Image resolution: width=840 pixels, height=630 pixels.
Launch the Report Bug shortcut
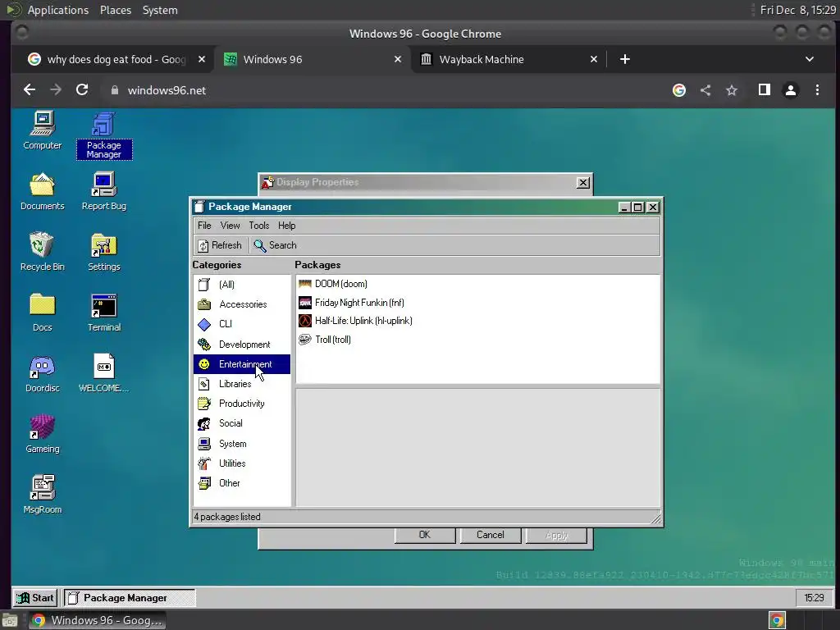coord(104,192)
